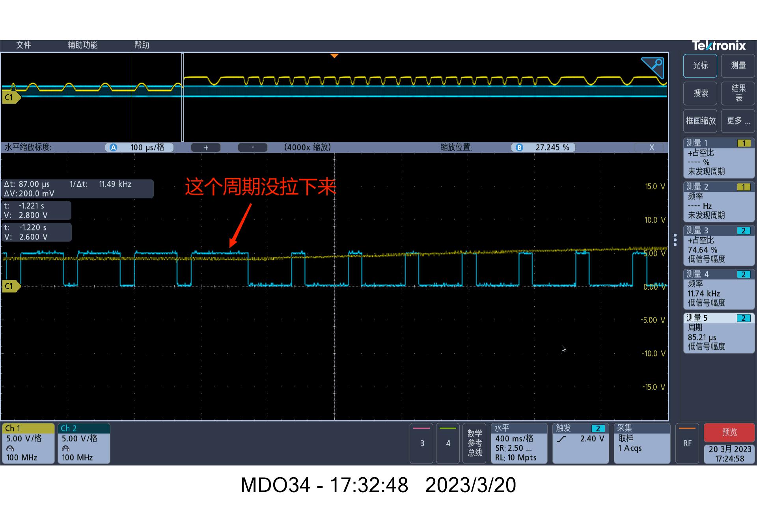This screenshot has width=757, height=532.
Task: Click the trigger source 2 indicator
Action: (x=598, y=428)
